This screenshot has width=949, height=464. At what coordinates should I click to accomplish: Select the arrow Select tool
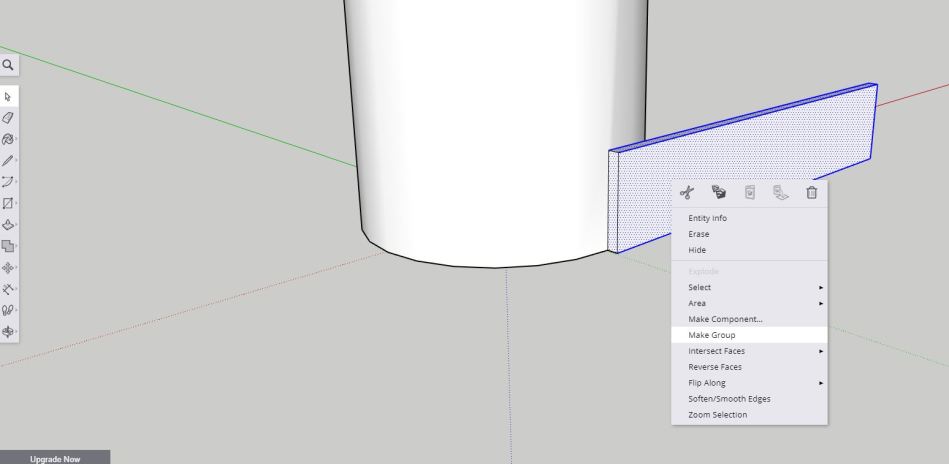tap(9, 97)
